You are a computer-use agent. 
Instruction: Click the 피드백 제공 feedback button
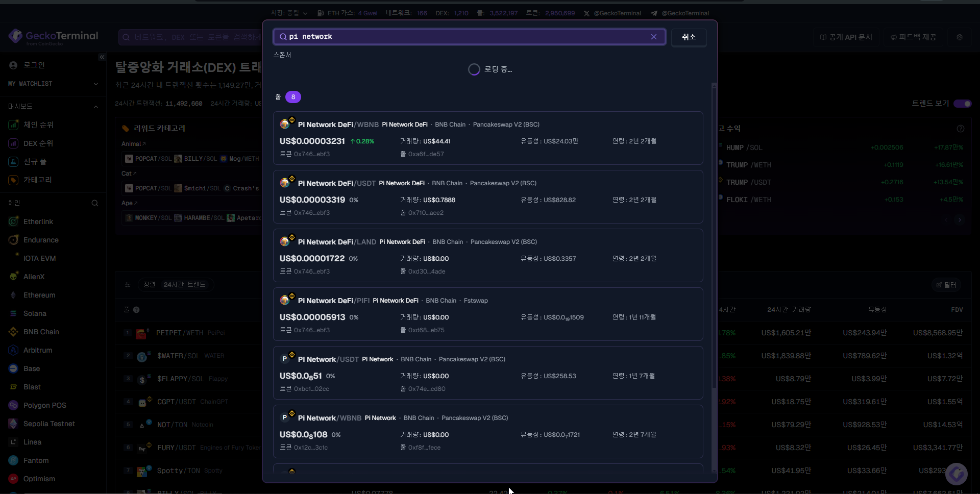coord(913,37)
